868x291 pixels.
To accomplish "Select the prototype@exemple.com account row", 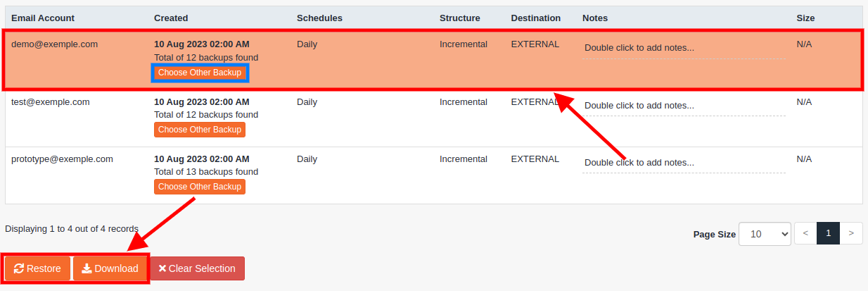I will tap(62, 159).
